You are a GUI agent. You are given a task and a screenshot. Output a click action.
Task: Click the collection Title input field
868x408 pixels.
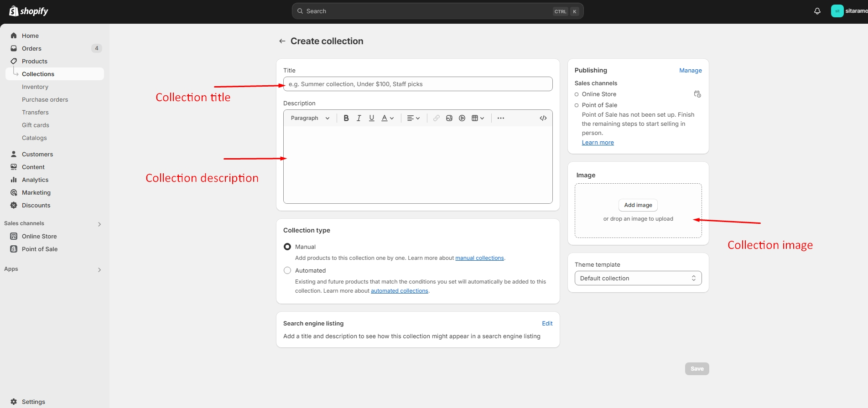pyautogui.click(x=417, y=84)
